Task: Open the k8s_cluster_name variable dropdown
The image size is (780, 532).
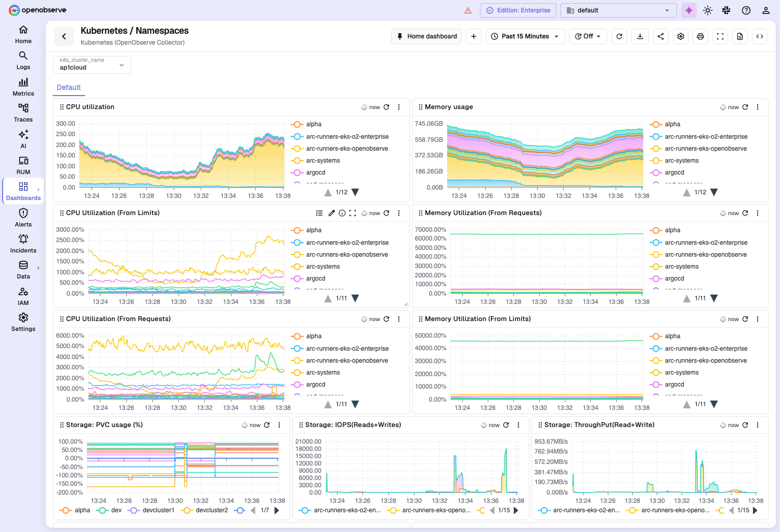Action: point(92,65)
